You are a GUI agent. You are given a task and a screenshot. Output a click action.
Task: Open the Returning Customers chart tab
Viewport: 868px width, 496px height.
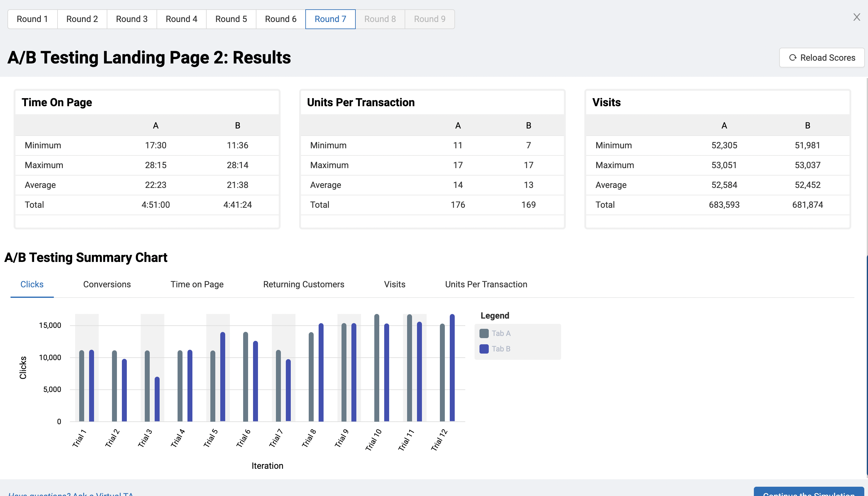point(303,285)
